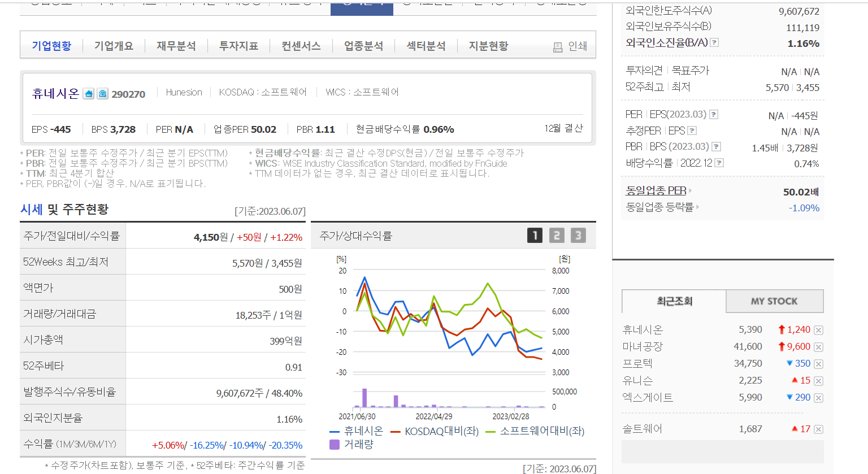Open help icon next to PER EPS(2023.03)

pos(714,115)
